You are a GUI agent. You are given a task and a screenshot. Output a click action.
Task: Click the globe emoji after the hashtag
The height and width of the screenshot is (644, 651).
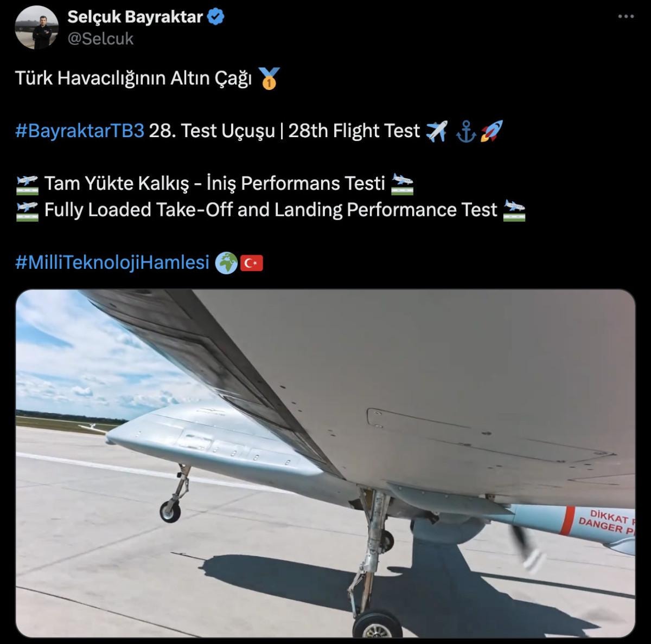[x=226, y=263]
